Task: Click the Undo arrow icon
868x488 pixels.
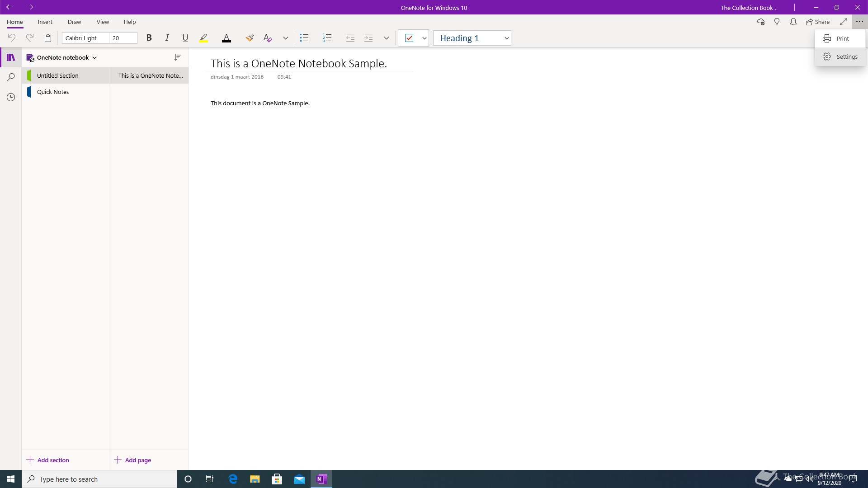Action: click(x=12, y=38)
